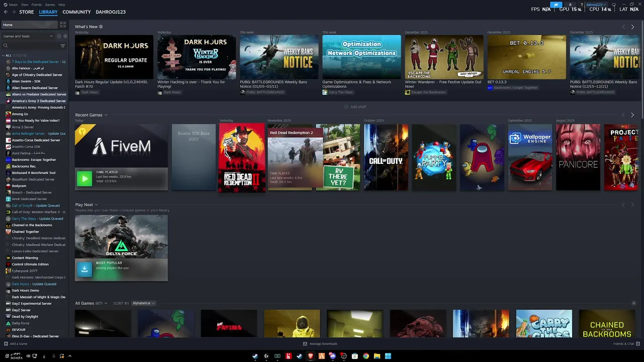Open DAHROOJ123 profile tab
Screen dimensions: 644x362
point(111,12)
